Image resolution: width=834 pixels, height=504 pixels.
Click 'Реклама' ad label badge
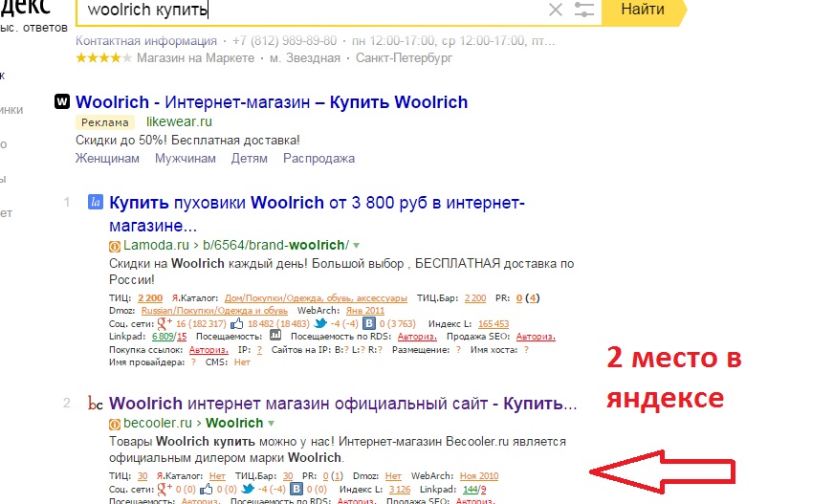pos(105,122)
